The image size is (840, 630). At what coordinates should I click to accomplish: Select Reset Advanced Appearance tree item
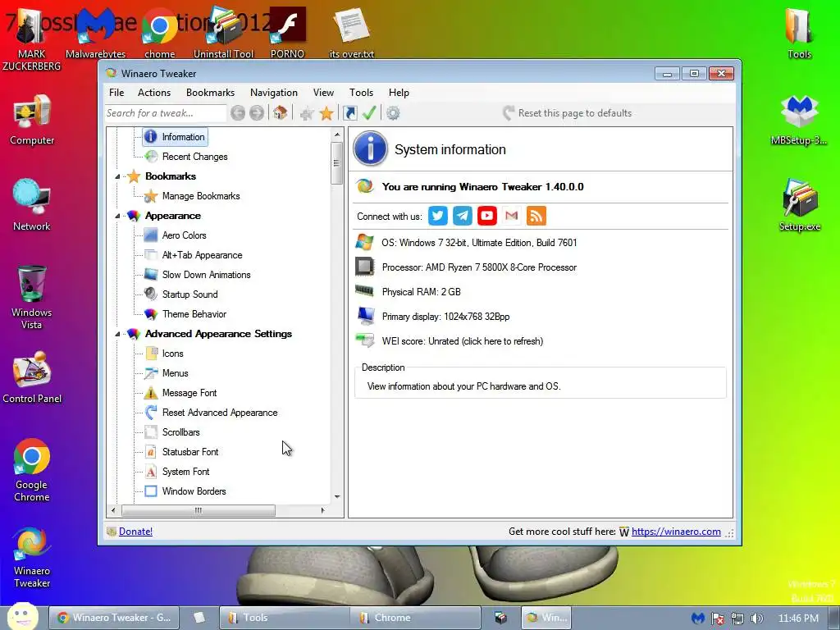220,413
